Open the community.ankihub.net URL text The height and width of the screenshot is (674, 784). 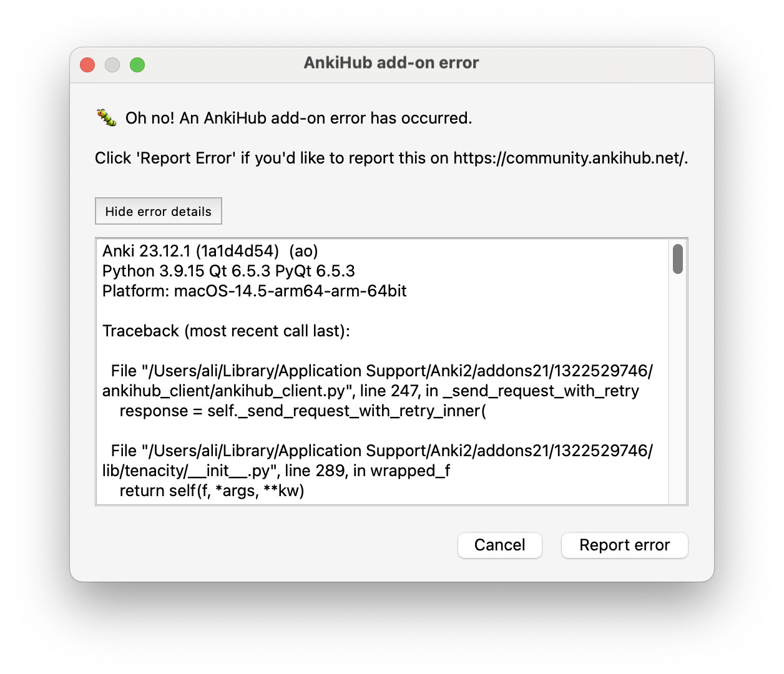(569, 159)
